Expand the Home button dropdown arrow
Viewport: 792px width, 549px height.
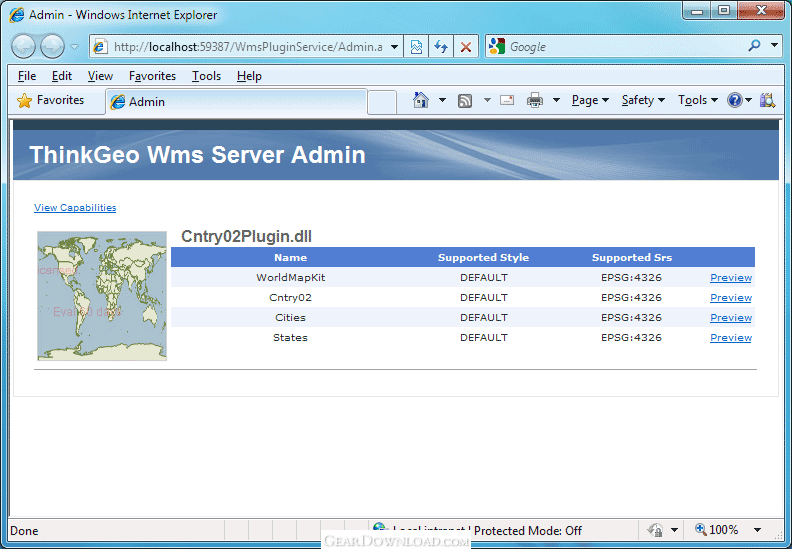coord(442,100)
